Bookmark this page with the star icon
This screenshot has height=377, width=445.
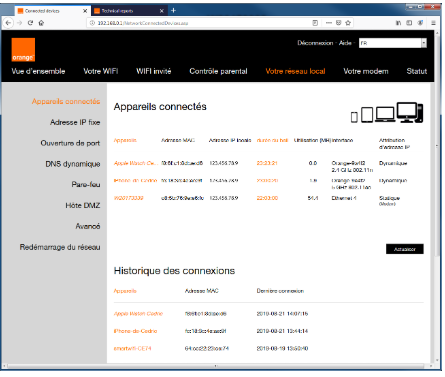pyautogui.click(x=348, y=23)
